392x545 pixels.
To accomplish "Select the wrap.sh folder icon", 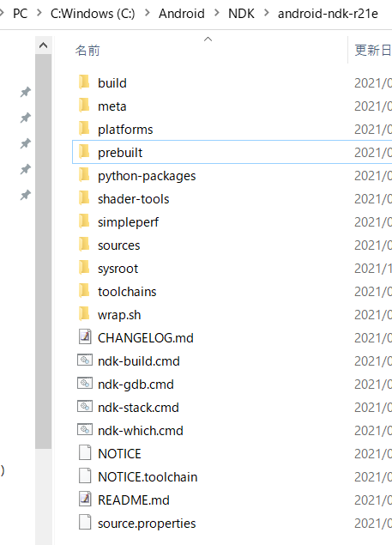I will point(84,314).
